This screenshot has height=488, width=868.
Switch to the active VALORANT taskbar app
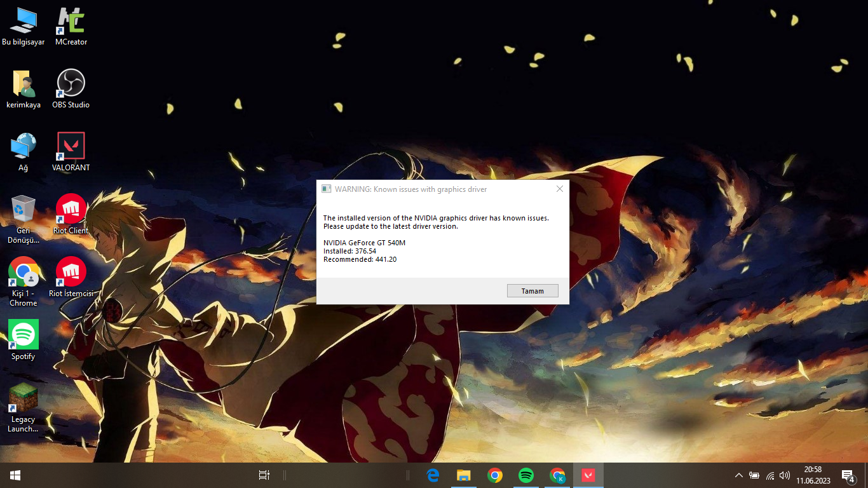[588, 475]
